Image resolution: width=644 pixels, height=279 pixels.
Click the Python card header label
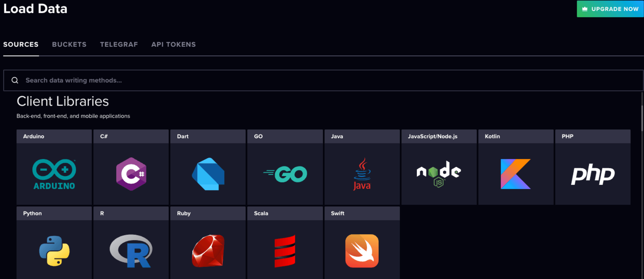pyautogui.click(x=32, y=213)
